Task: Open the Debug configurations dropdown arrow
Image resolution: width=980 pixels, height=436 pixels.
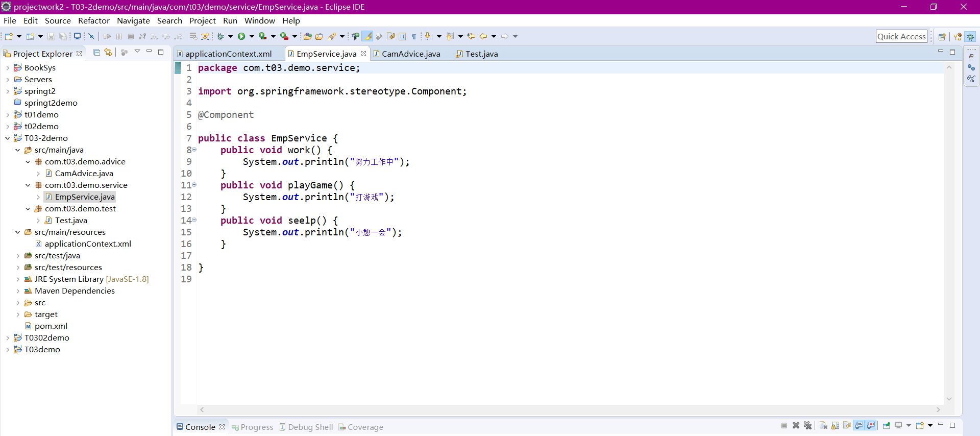Action: (x=230, y=36)
